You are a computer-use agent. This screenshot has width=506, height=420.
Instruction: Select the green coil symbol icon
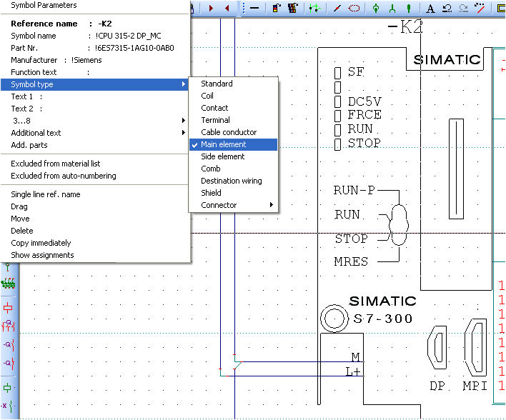pos(7,387)
